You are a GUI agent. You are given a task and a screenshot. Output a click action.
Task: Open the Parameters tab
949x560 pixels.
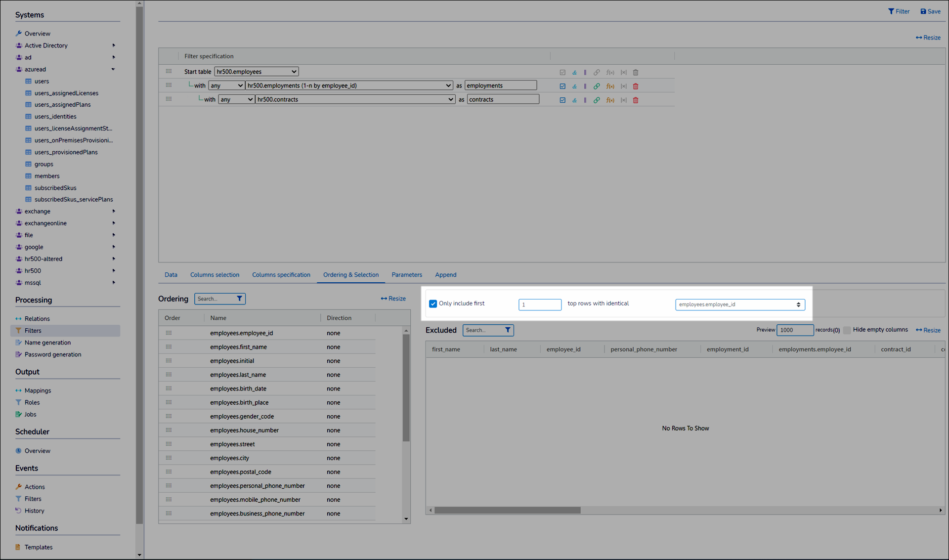[406, 275]
